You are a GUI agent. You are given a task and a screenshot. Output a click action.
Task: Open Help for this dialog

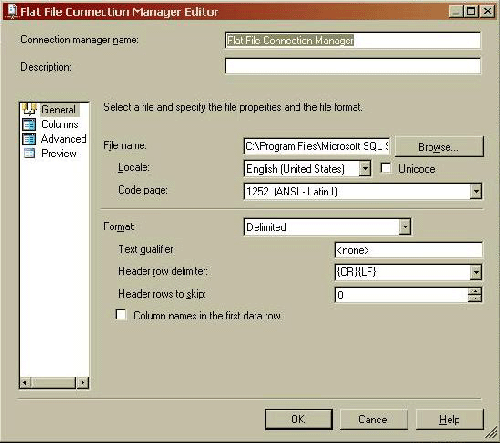point(449,419)
